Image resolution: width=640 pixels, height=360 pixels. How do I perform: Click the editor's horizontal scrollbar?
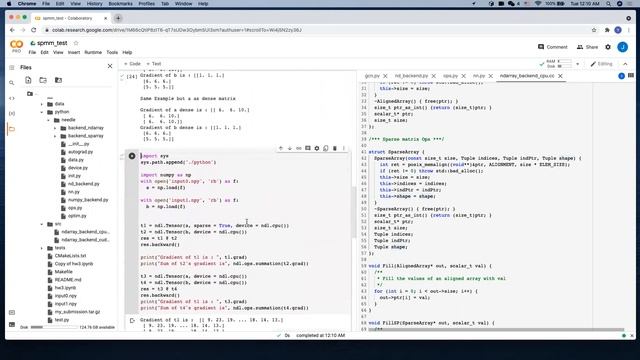496,329
